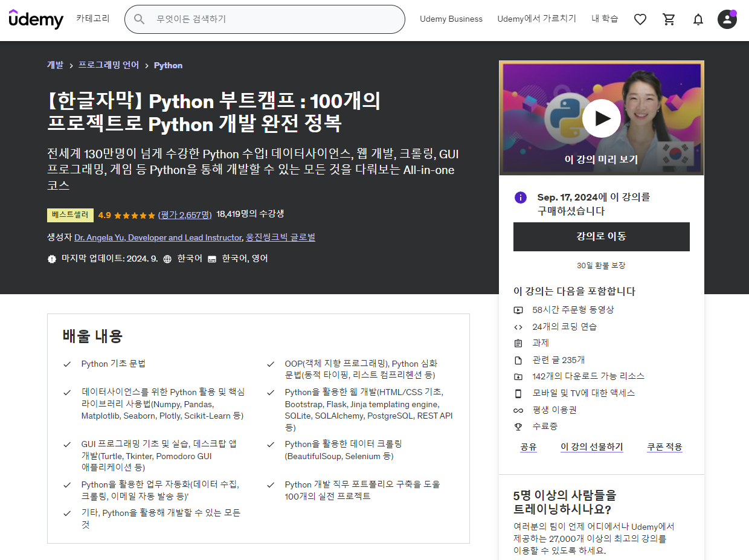
Task: Click checkmark beside Python 개발 직무 포트폴리오
Action: pos(271,485)
